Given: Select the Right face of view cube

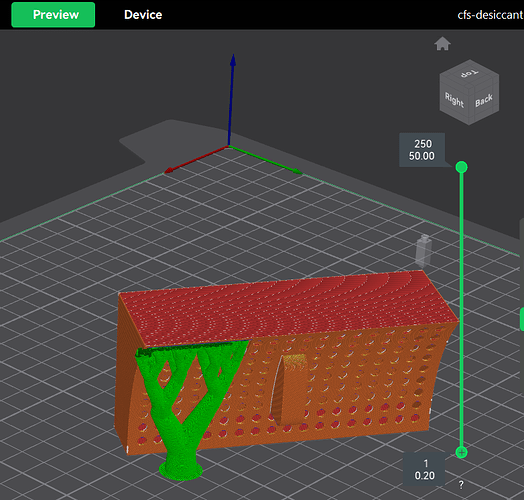Looking at the screenshot, I should click(454, 99).
